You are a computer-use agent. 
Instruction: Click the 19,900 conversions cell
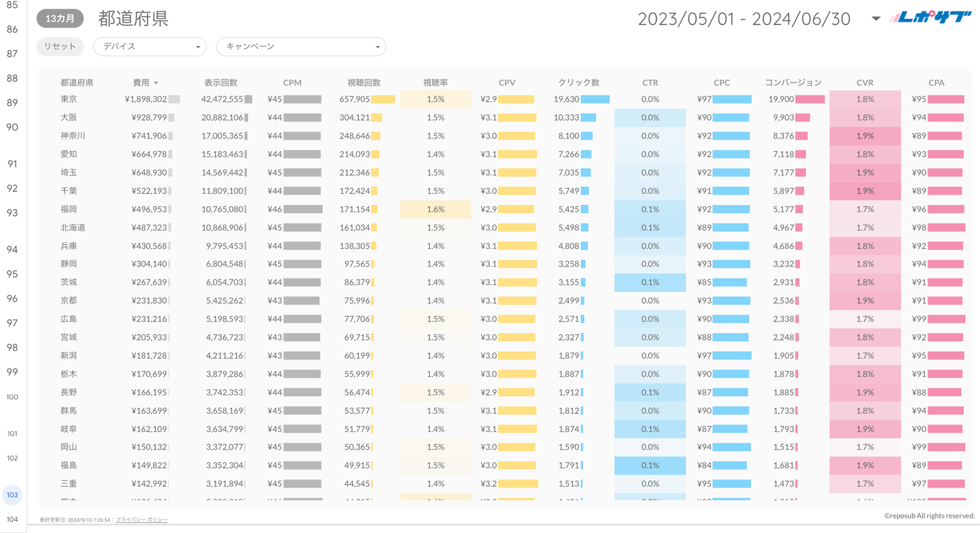pos(781,99)
